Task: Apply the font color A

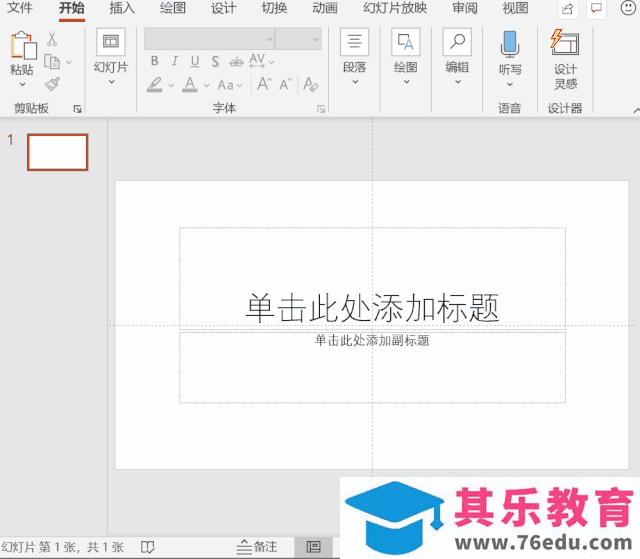Action: point(190,84)
